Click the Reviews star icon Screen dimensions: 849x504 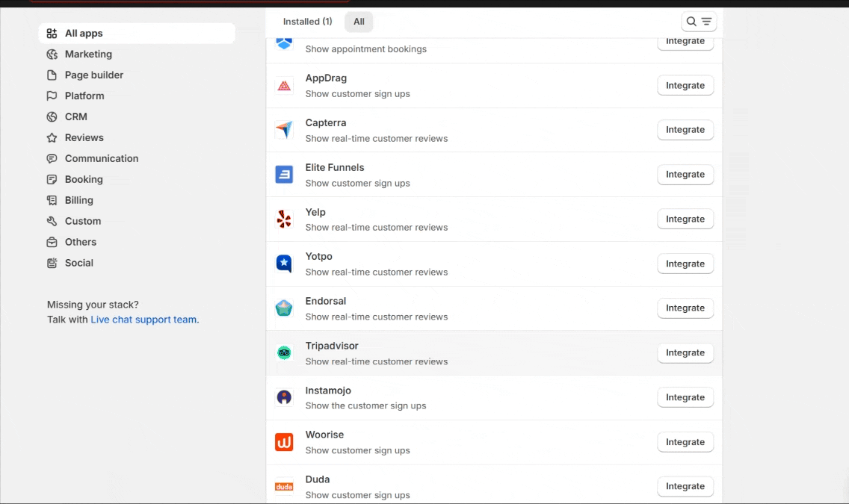[52, 138]
